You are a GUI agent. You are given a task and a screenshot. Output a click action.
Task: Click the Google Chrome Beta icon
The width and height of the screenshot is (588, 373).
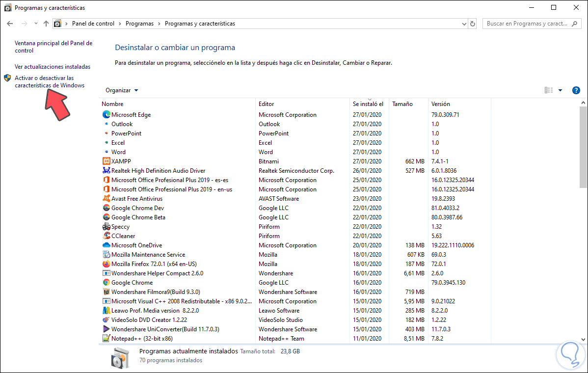click(x=106, y=217)
